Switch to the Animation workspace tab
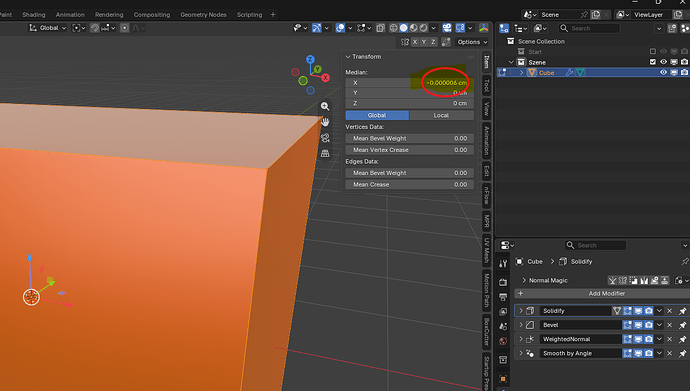690x391 pixels. pyautogui.click(x=70, y=15)
